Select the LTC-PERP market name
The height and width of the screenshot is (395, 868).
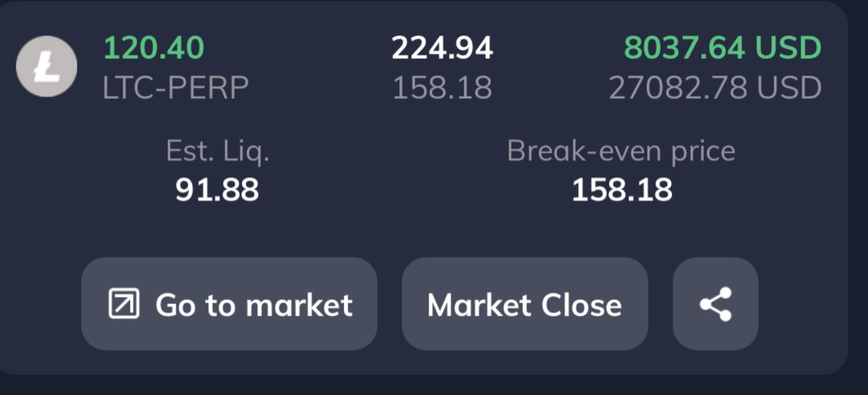pos(175,87)
